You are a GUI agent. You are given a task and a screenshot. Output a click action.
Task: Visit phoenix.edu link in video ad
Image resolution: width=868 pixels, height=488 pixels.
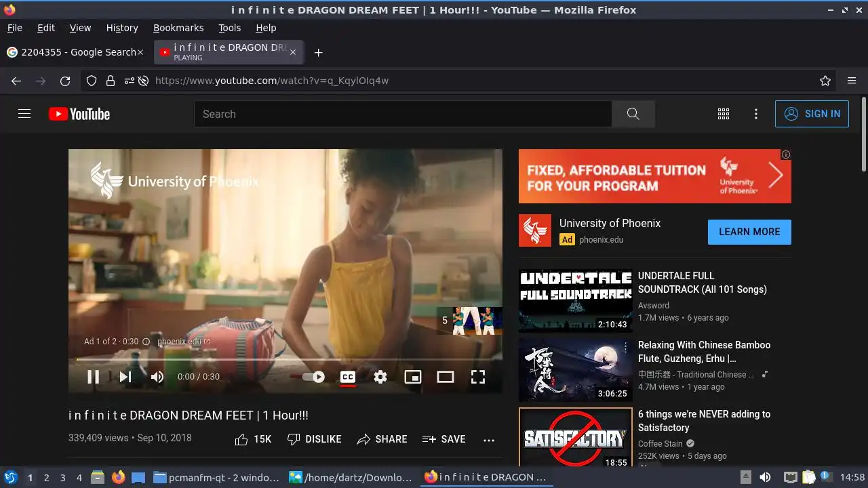click(x=183, y=342)
